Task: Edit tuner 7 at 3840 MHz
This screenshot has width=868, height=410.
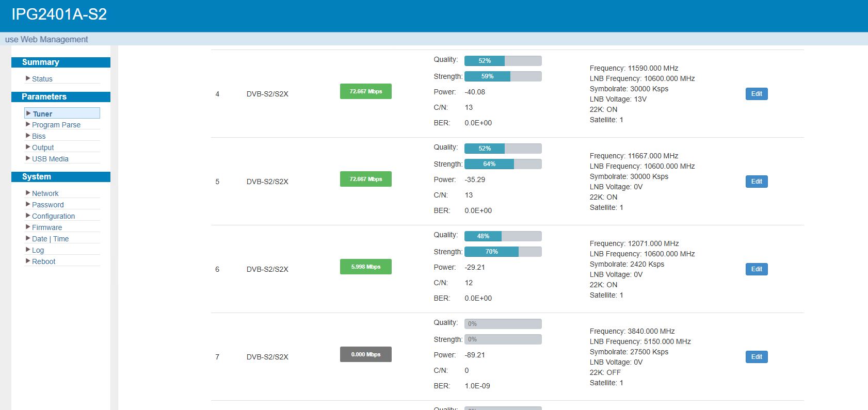Action: click(x=757, y=357)
